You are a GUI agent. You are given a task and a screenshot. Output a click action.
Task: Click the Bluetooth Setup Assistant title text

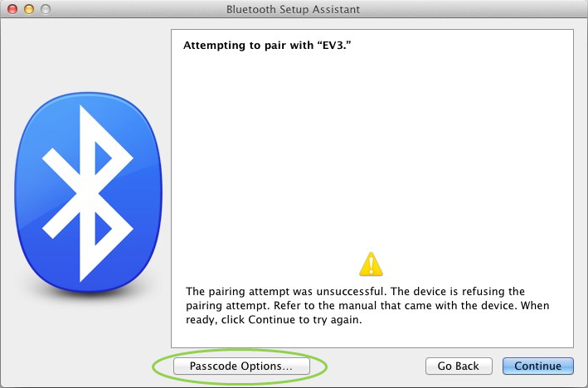[293, 9]
